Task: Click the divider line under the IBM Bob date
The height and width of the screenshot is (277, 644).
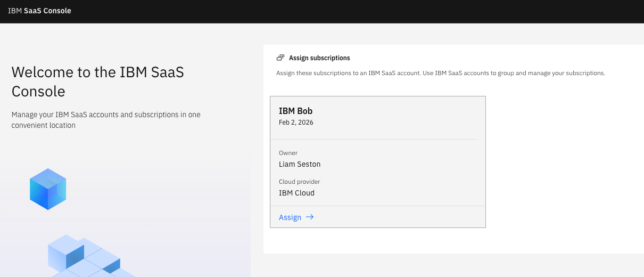Action: [377, 139]
